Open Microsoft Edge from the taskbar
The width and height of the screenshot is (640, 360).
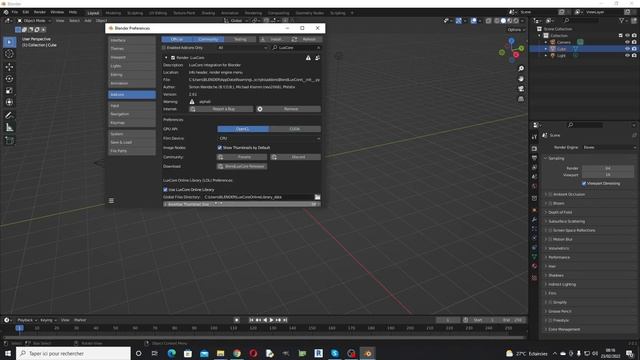[171, 353]
